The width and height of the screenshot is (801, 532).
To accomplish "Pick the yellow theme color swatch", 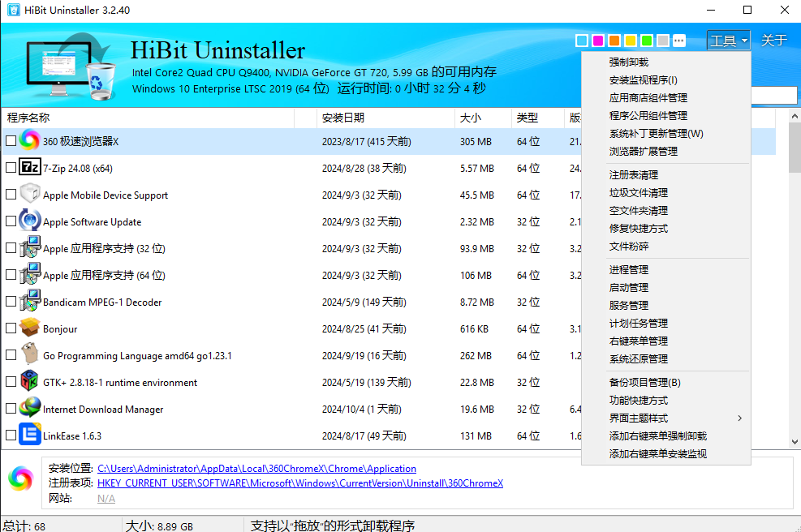I will coord(631,41).
